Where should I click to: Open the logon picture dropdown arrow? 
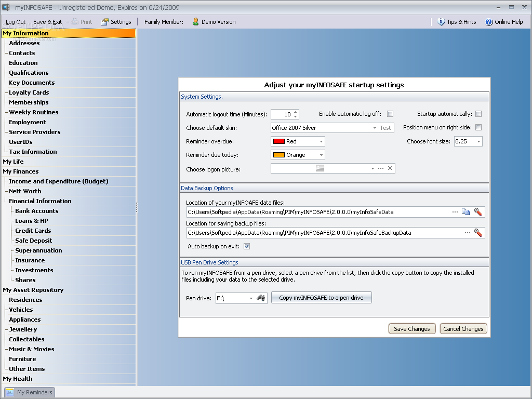[373, 168]
